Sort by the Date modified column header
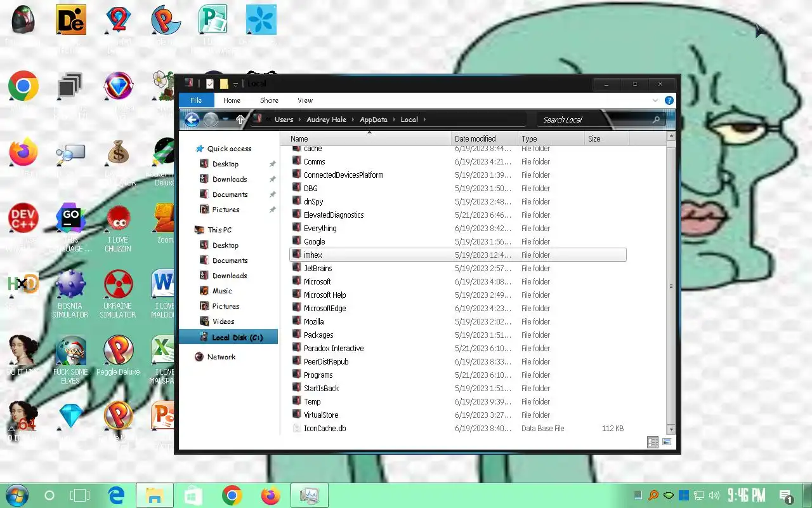The image size is (812, 508). (x=485, y=138)
